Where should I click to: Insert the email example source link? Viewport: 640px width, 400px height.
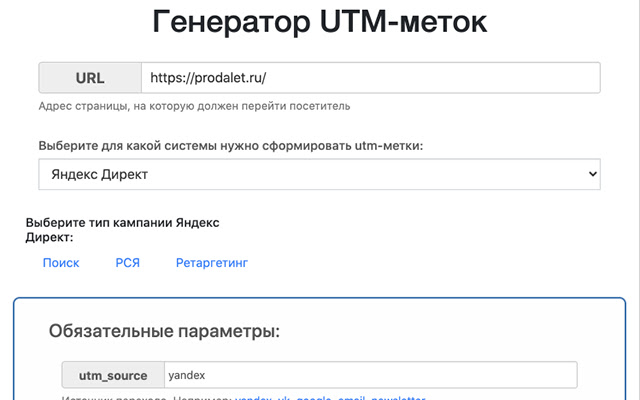[x=351, y=398]
